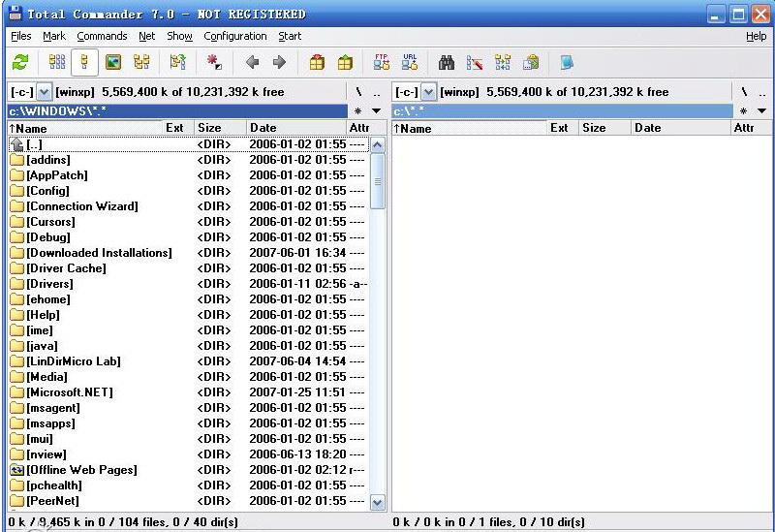The image size is (775, 532).
Task: Go to root with left panel backslash button
Action: point(358,92)
